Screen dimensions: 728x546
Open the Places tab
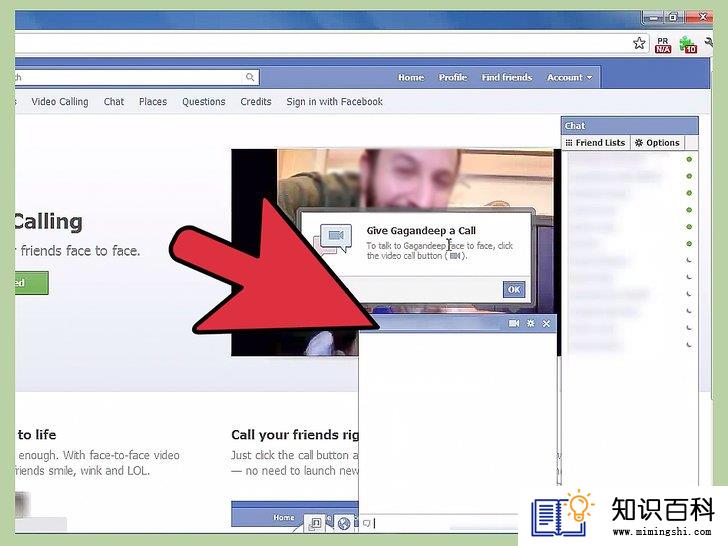pyautogui.click(x=153, y=102)
